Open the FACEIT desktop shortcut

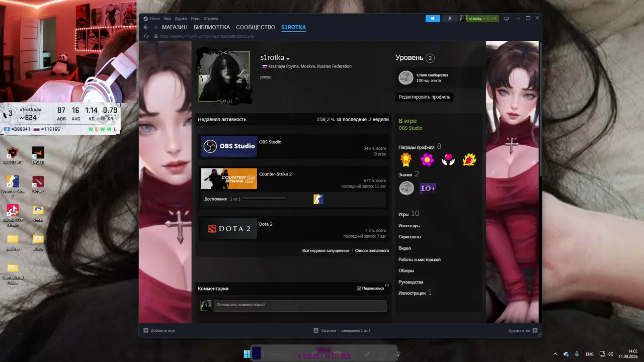point(38,156)
